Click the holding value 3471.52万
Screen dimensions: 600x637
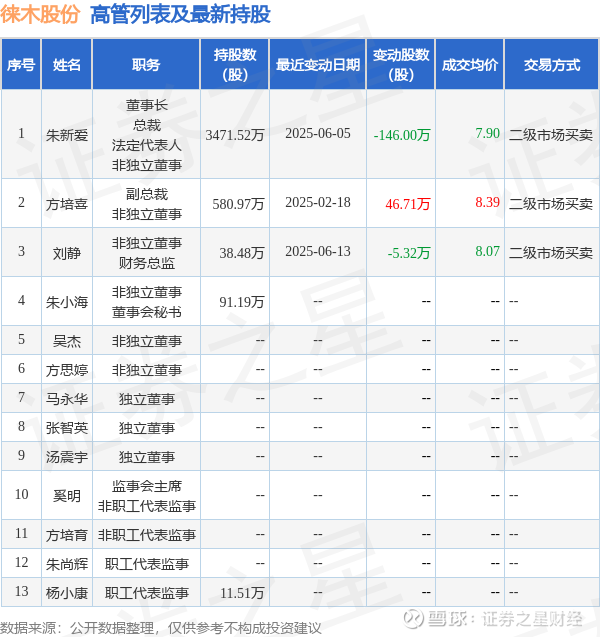235,135
